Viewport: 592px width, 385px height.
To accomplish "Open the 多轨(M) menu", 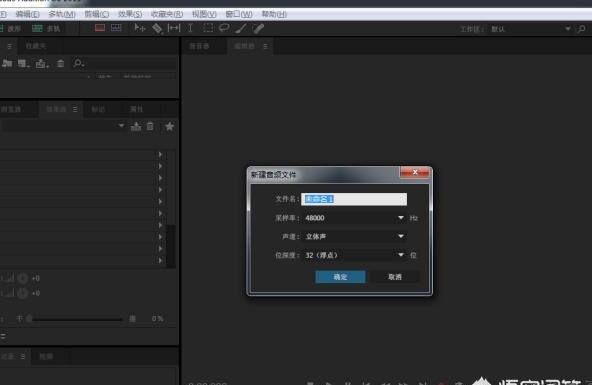I will pos(62,14).
